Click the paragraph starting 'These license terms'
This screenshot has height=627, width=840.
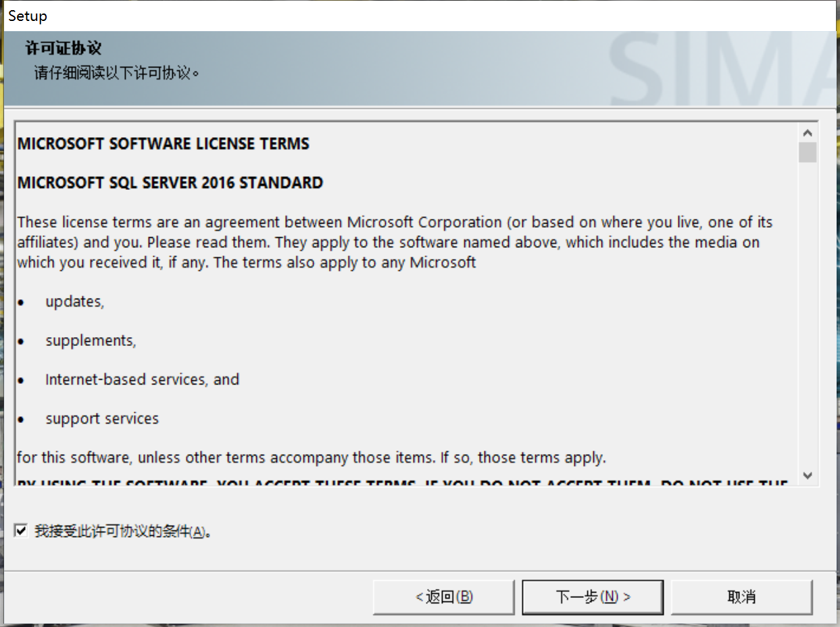395,242
